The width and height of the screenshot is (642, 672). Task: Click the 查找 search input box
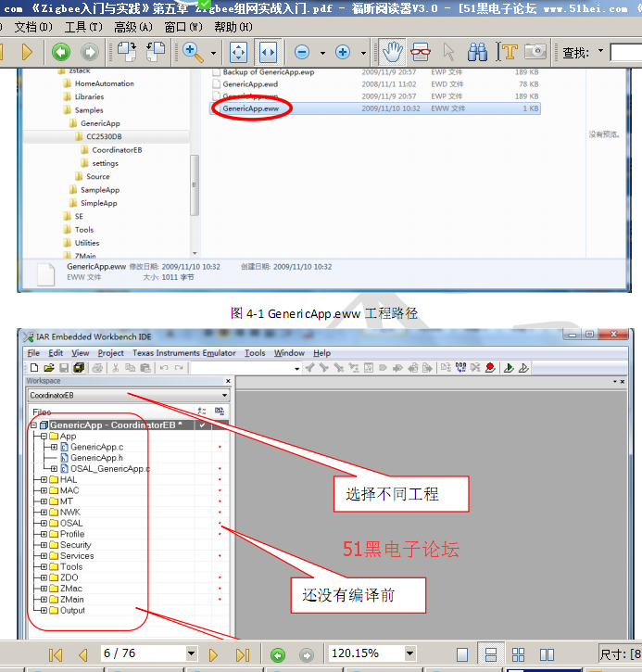(x=625, y=53)
